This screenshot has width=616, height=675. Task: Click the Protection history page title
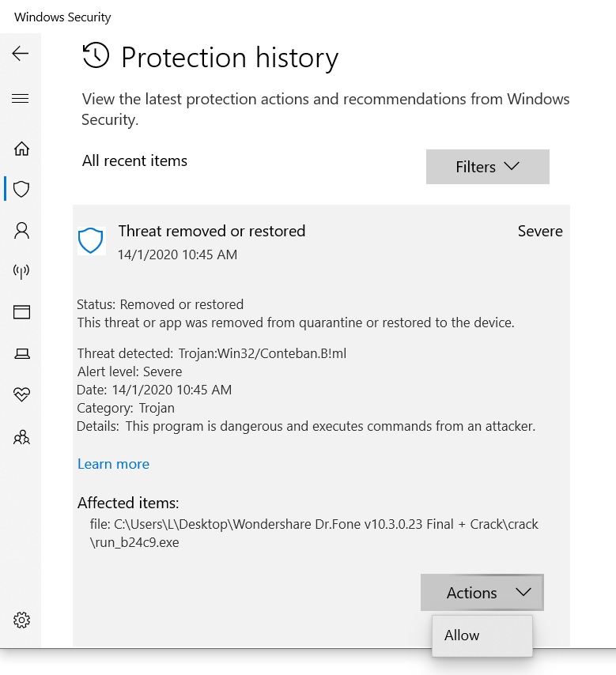230,58
